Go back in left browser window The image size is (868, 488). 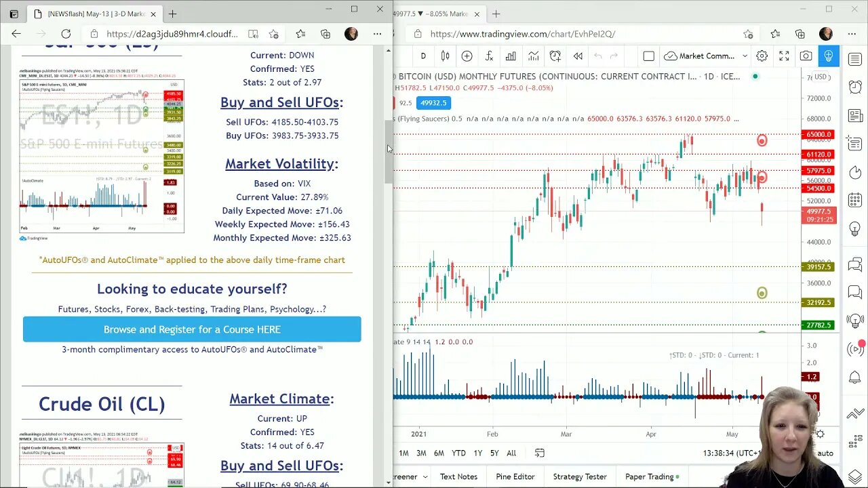[x=16, y=34]
